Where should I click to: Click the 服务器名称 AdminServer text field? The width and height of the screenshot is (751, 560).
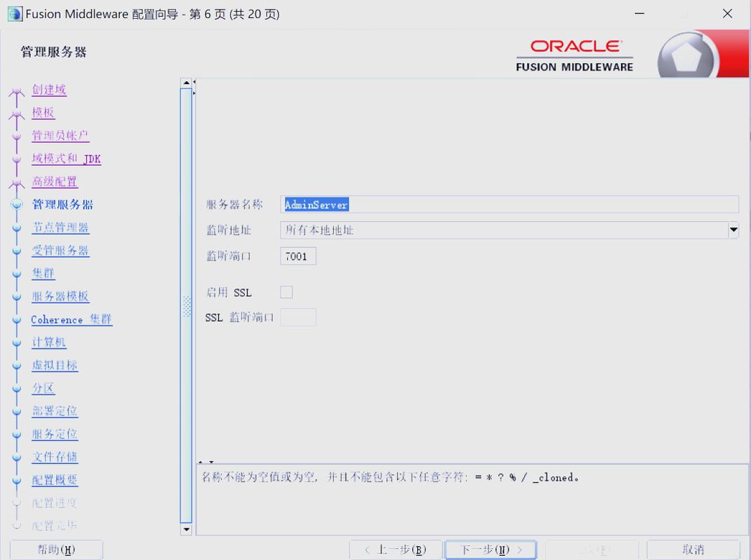509,204
